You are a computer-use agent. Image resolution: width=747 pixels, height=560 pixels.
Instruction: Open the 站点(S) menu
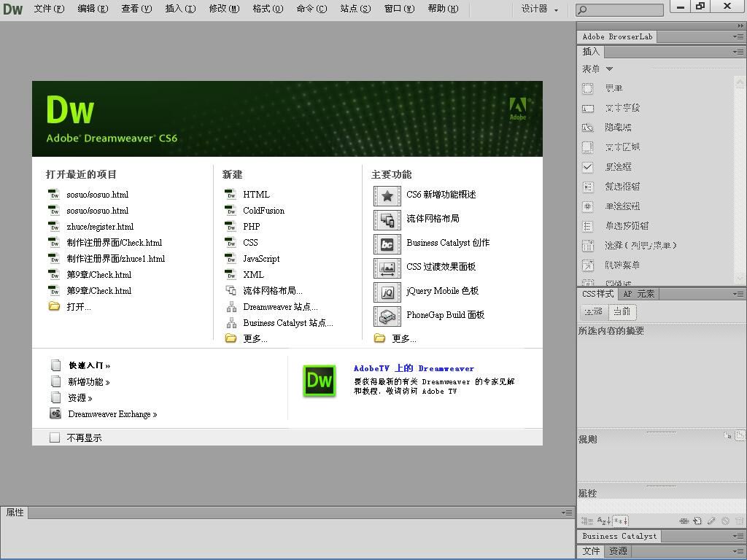tap(355, 9)
